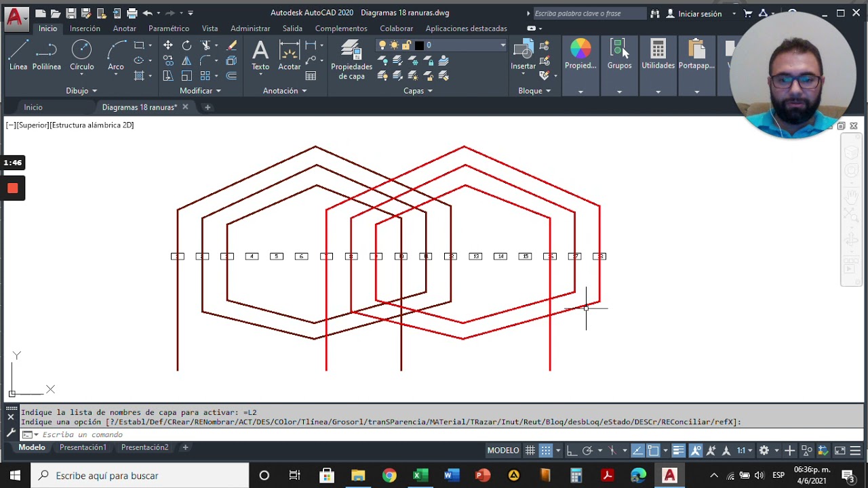The width and height of the screenshot is (868, 488).
Task: Choose the Fillet (Empalme) tool
Action: coord(205,61)
